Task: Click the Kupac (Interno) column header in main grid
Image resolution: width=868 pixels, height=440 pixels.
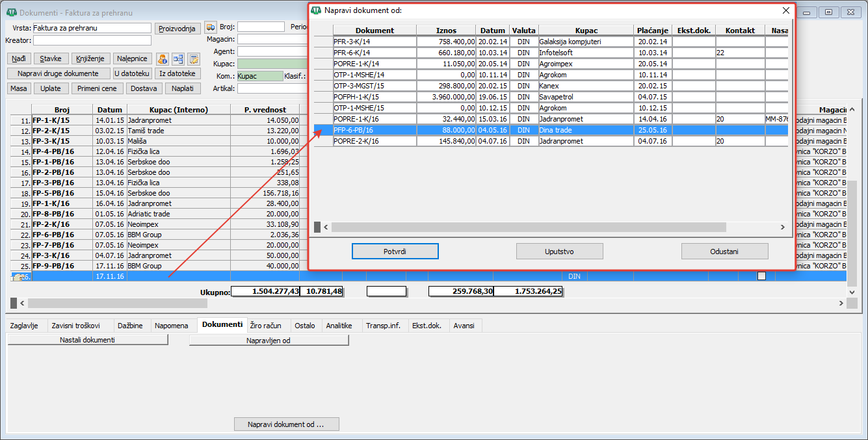Action: coord(179,110)
